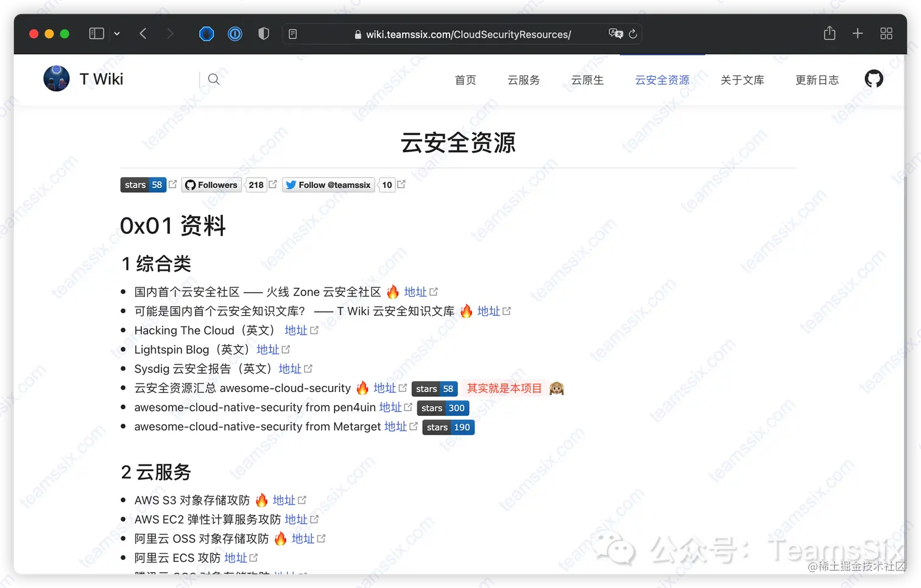Open the sidebar options dropdown chevron
This screenshot has height=588, width=921.
point(117,34)
